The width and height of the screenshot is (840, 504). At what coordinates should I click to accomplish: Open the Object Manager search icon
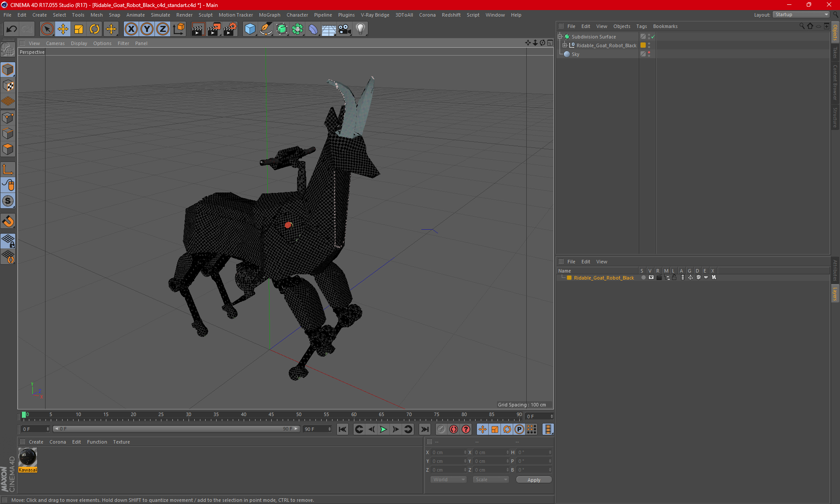click(801, 26)
